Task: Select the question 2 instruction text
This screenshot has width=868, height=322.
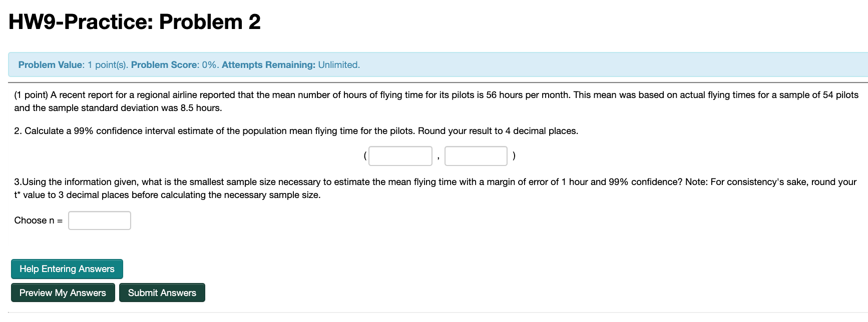Action: click(296, 130)
